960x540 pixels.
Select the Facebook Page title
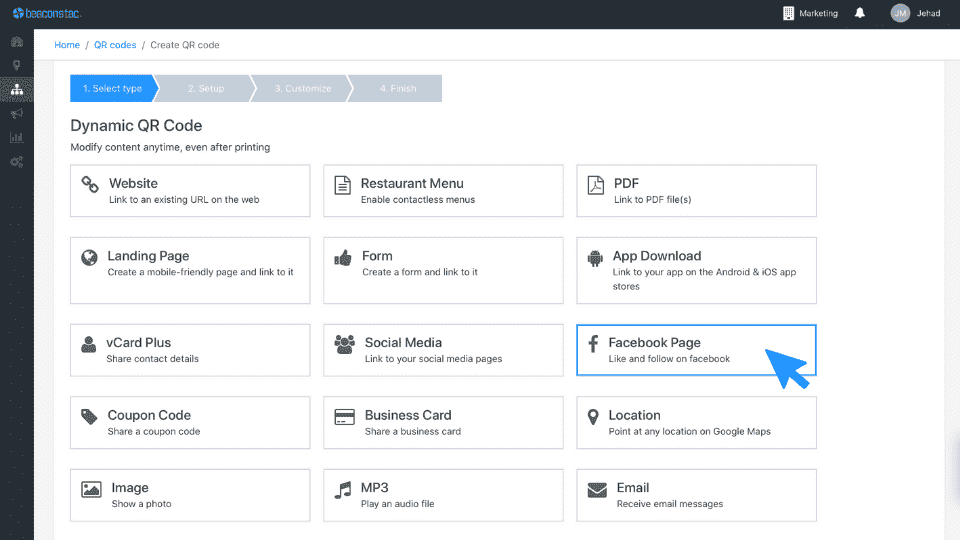pyautogui.click(x=654, y=342)
